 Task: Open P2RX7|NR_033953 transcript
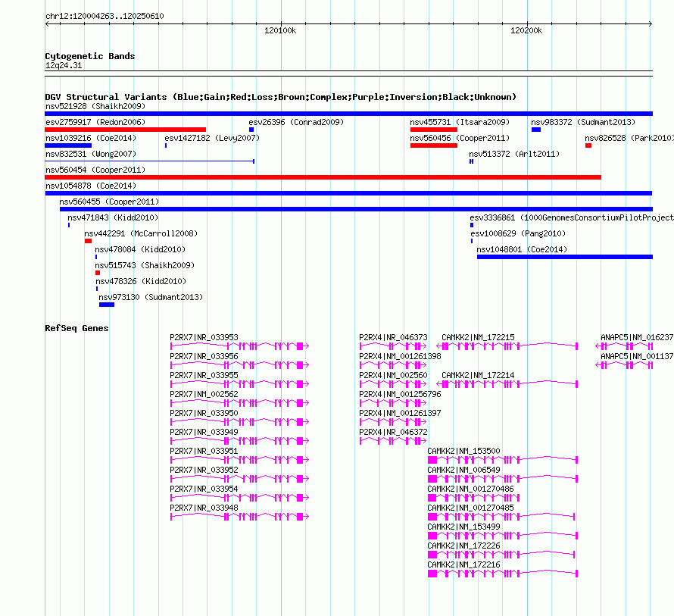(x=239, y=346)
